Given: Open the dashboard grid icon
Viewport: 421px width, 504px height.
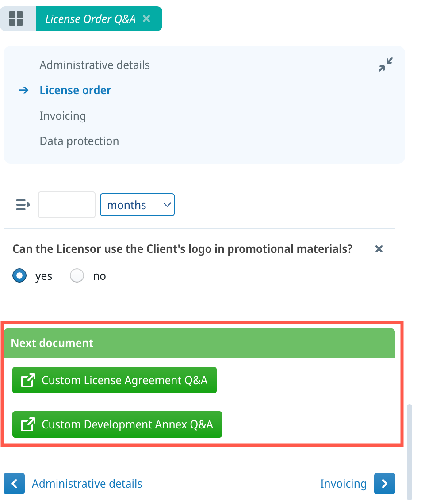Looking at the screenshot, I should click(x=16, y=19).
